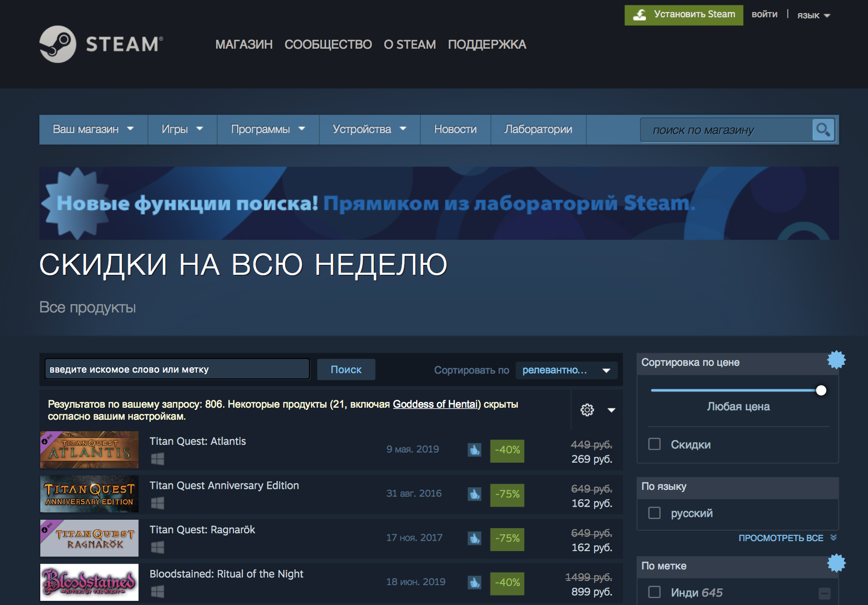This screenshot has width=868, height=605.
Task: Click the Steam logo icon
Action: tap(59, 44)
